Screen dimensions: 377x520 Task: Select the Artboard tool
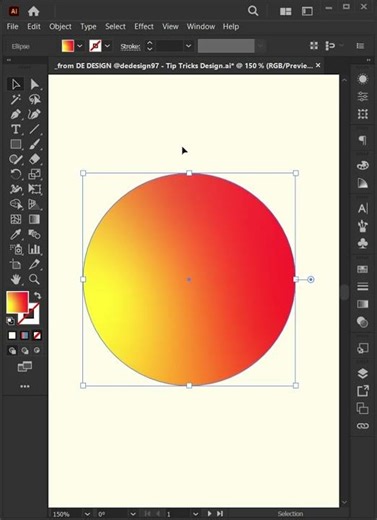15,264
